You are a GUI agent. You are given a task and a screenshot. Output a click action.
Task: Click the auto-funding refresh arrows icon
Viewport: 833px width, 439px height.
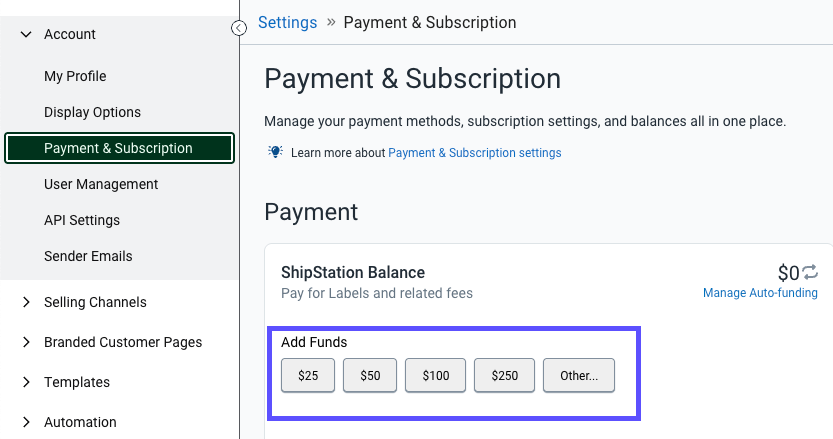[810, 272]
